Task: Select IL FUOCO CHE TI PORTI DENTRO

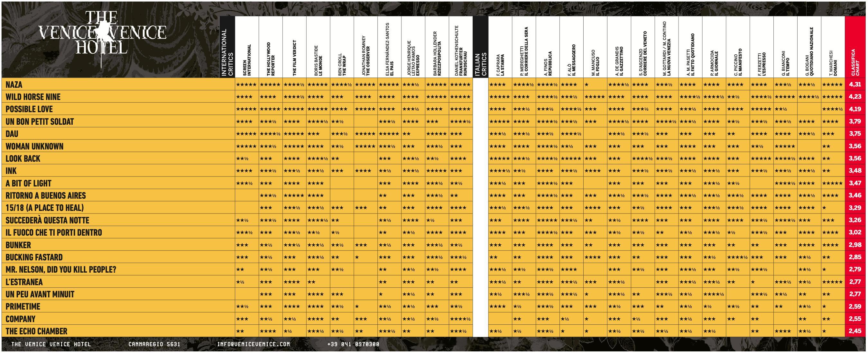Action: coord(54,232)
